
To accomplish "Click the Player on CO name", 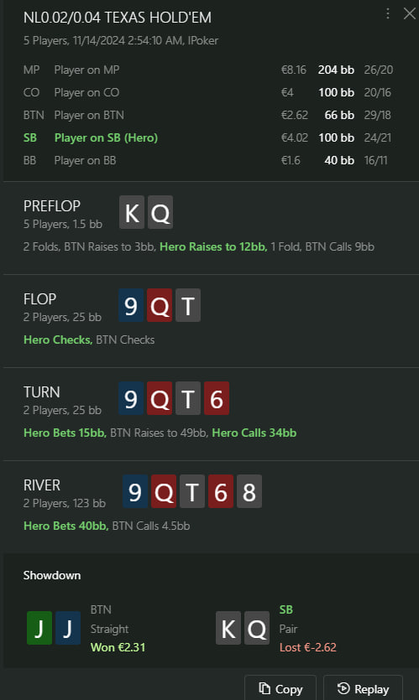I will pyautogui.click(x=87, y=92).
